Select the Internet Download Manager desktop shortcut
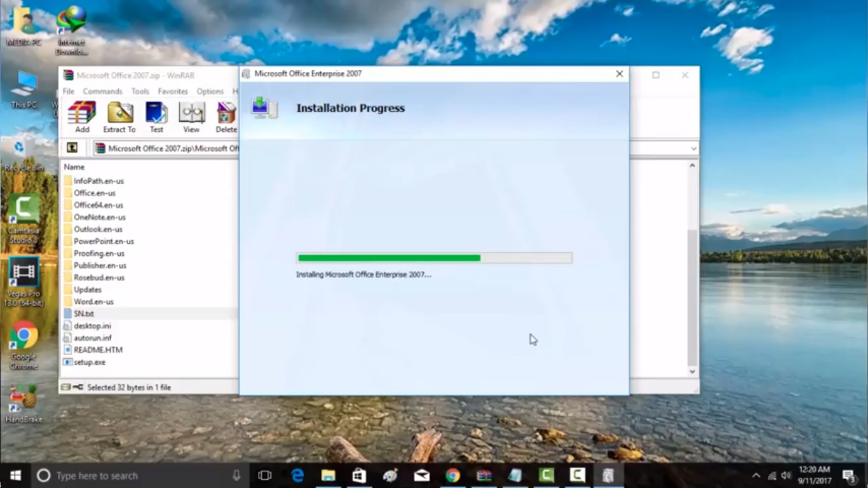 pyautogui.click(x=72, y=30)
